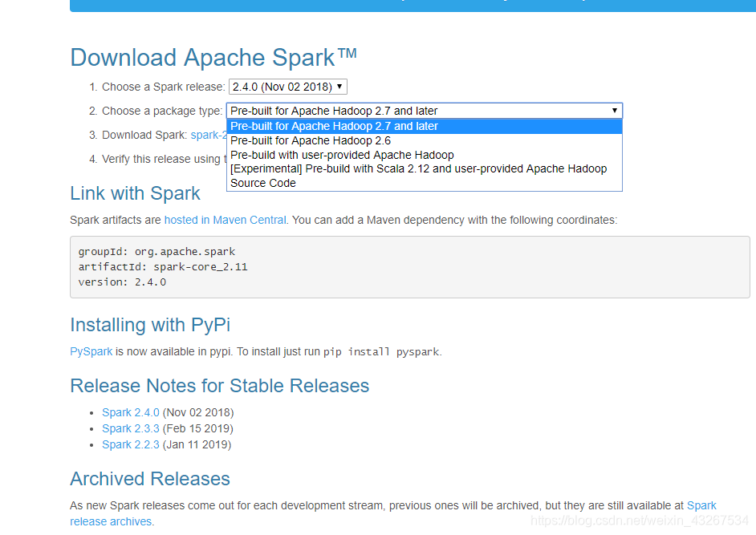Click the 'Download Apache Spark' heading

click(x=213, y=58)
